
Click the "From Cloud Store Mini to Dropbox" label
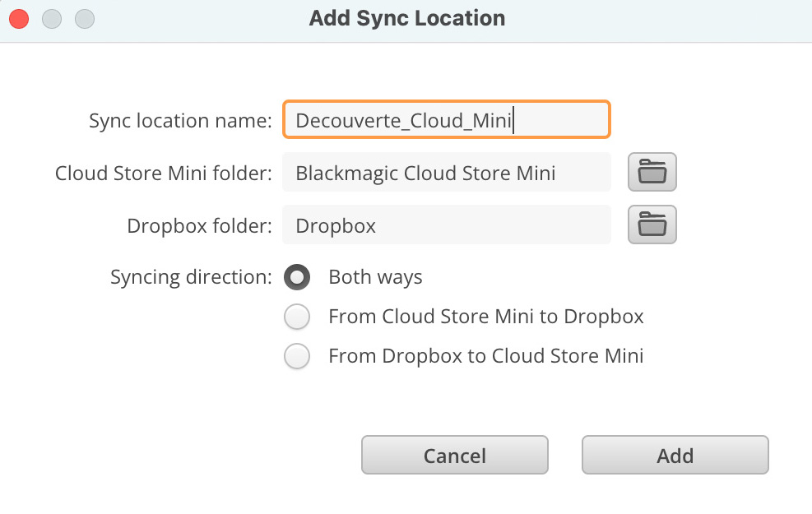pyautogui.click(x=485, y=317)
